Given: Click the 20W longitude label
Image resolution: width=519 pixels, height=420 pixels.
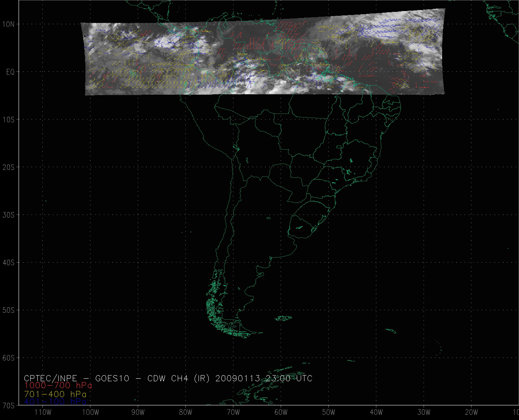Looking at the screenshot, I should (472, 412).
